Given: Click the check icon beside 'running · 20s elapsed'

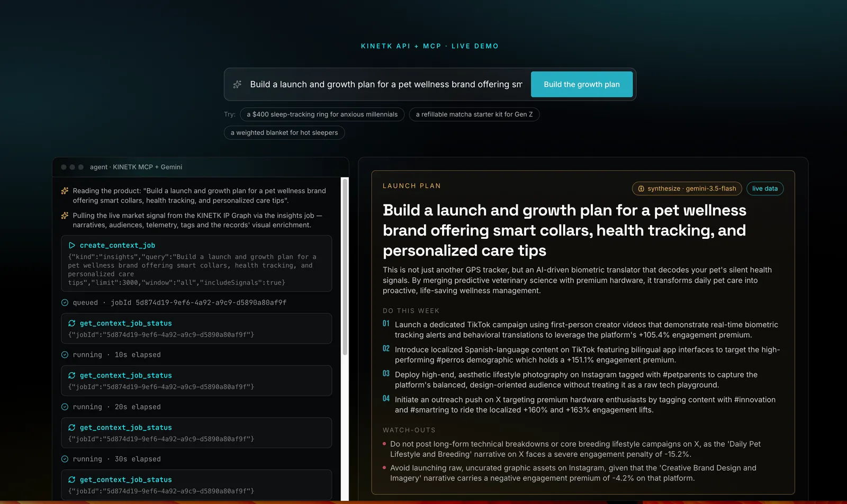Looking at the screenshot, I should click(x=65, y=407).
